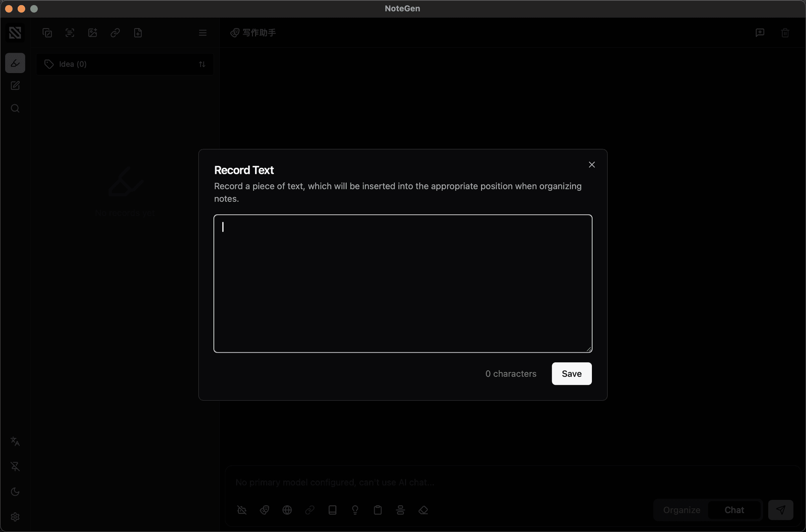Open the search panel from the sidebar
Viewport: 806px width, 532px height.
tap(15, 108)
